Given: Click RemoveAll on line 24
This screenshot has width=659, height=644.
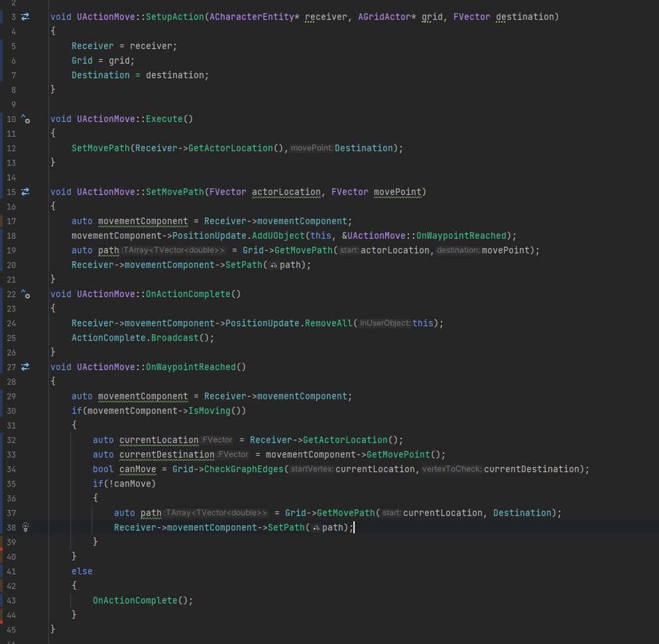Looking at the screenshot, I should [328, 323].
